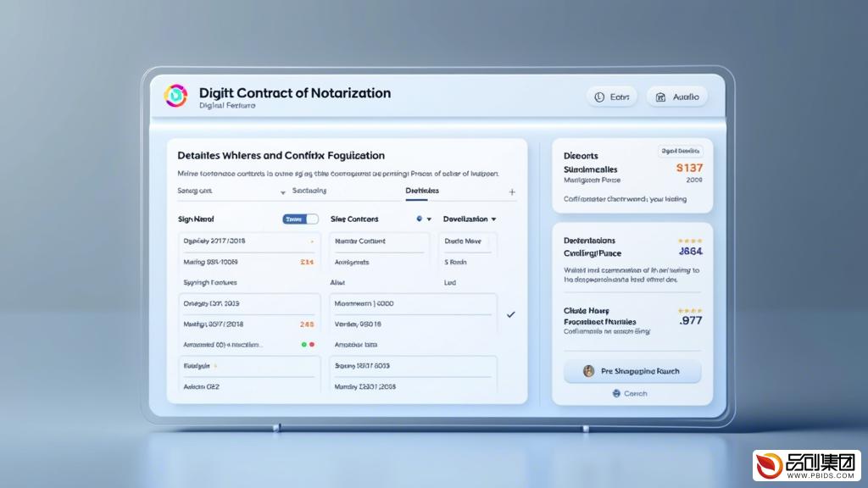Screen dimensions: 868x488
Task: Click the Pre Shagoping Rauch button
Action: pyautogui.click(x=632, y=371)
